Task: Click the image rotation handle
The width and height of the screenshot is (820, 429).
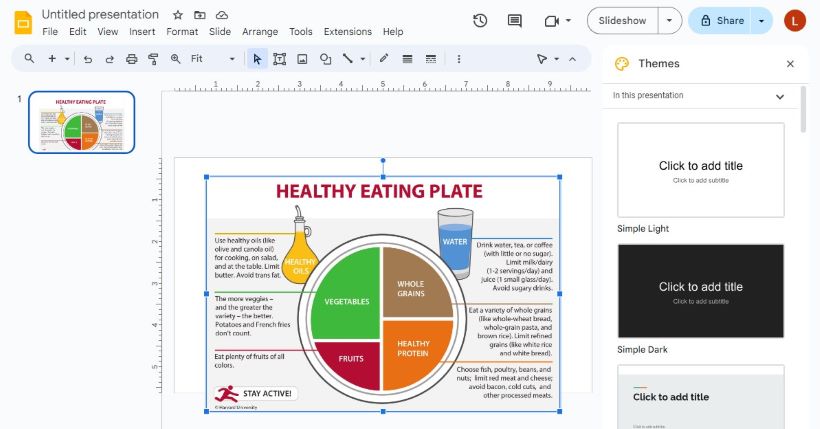Action: (383, 161)
